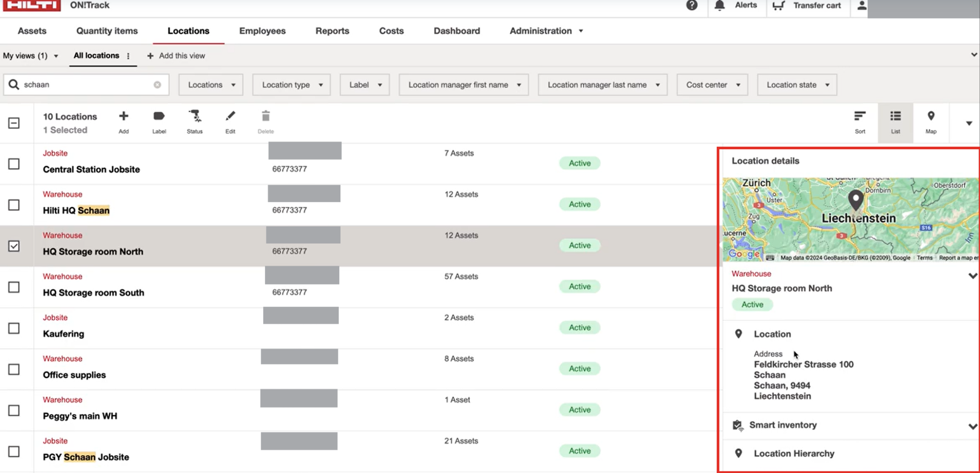Switch to Map view icon
The height and width of the screenshot is (473, 980).
[x=931, y=116]
